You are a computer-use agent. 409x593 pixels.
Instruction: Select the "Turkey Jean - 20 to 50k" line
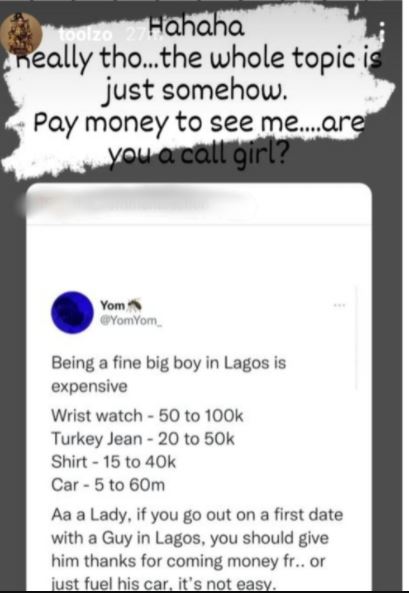coord(143,439)
